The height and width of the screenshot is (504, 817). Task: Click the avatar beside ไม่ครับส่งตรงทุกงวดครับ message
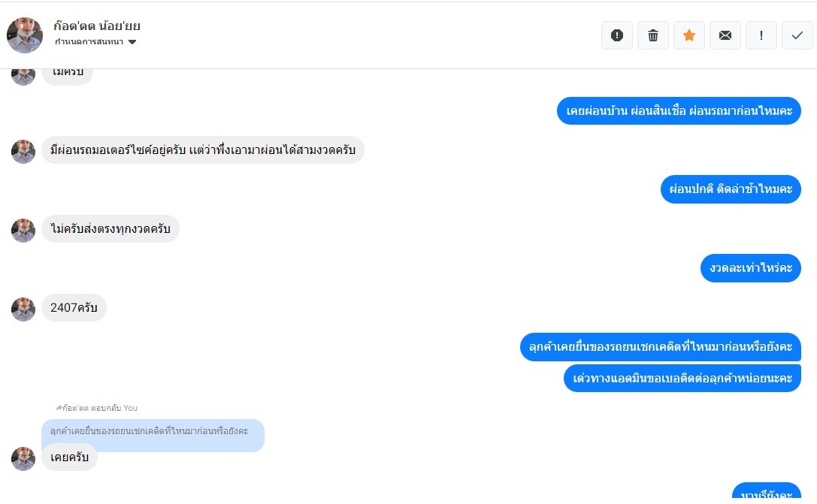coord(23,230)
